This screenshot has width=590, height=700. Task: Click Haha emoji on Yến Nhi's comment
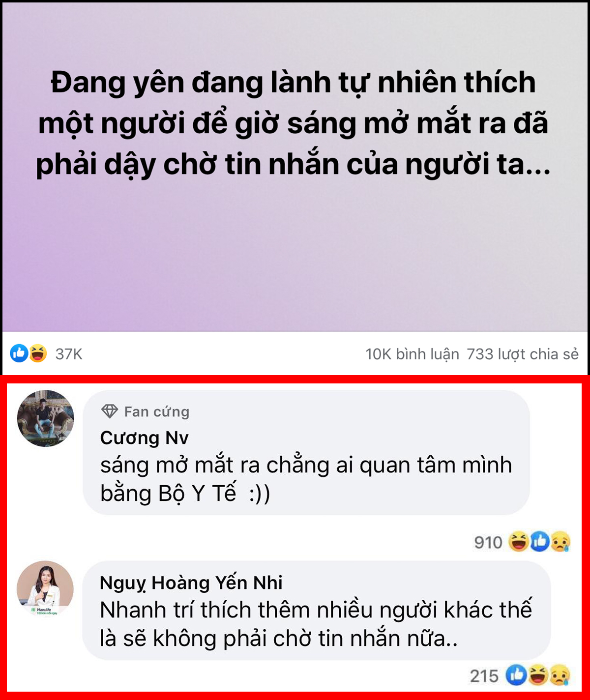538,675
